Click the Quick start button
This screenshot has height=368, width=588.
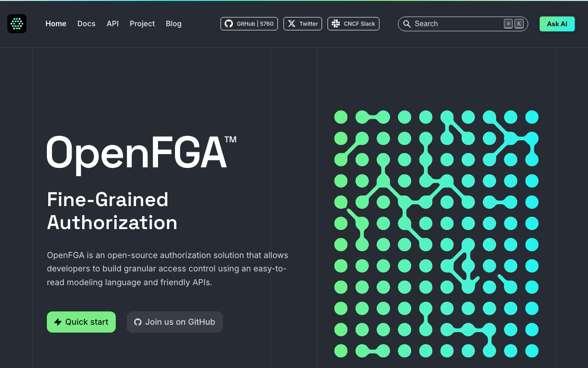81,322
